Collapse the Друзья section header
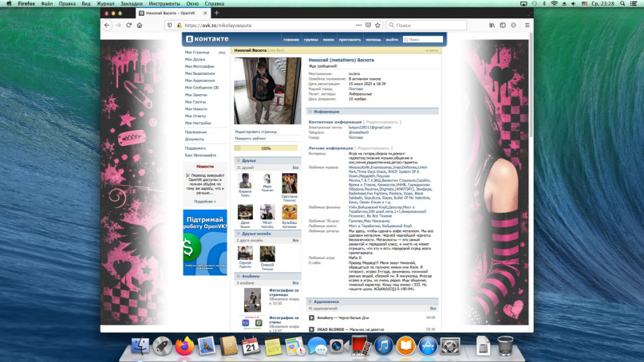The width and height of the screenshot is (644, 362). coord(267,160)
